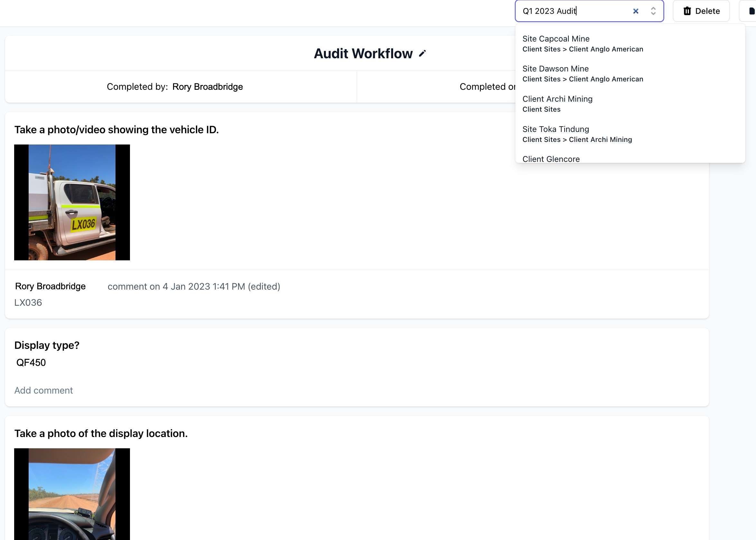Edit Audit Workflow title via pencil icon
This screenshot has height=540, width=756.
[422, 53]
